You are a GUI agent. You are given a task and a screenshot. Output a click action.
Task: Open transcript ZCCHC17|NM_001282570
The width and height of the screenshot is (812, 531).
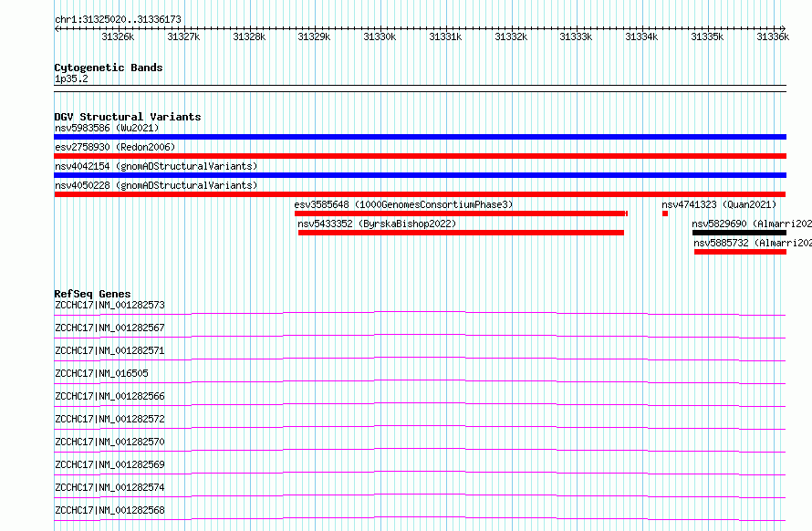pyautogui.click(x=109, y=442)
